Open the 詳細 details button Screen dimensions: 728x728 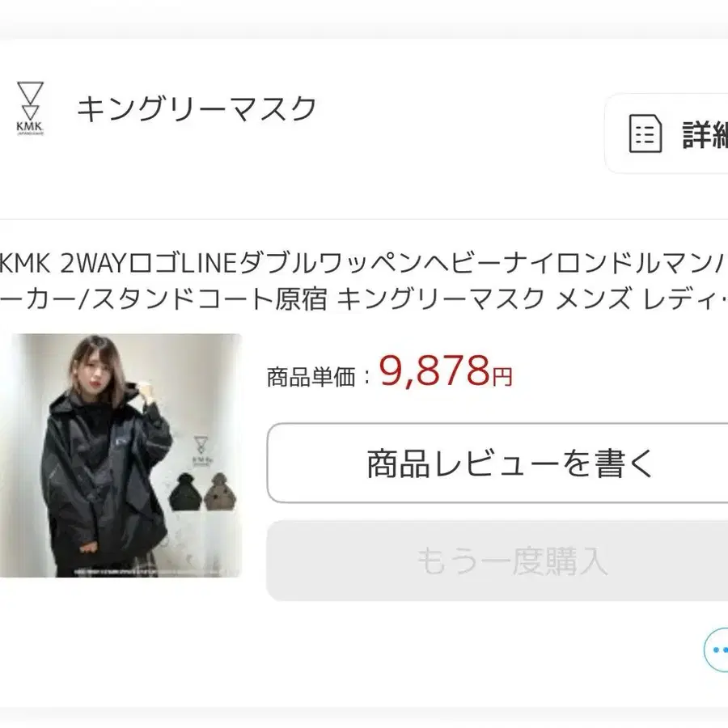(x=667, y=133)
